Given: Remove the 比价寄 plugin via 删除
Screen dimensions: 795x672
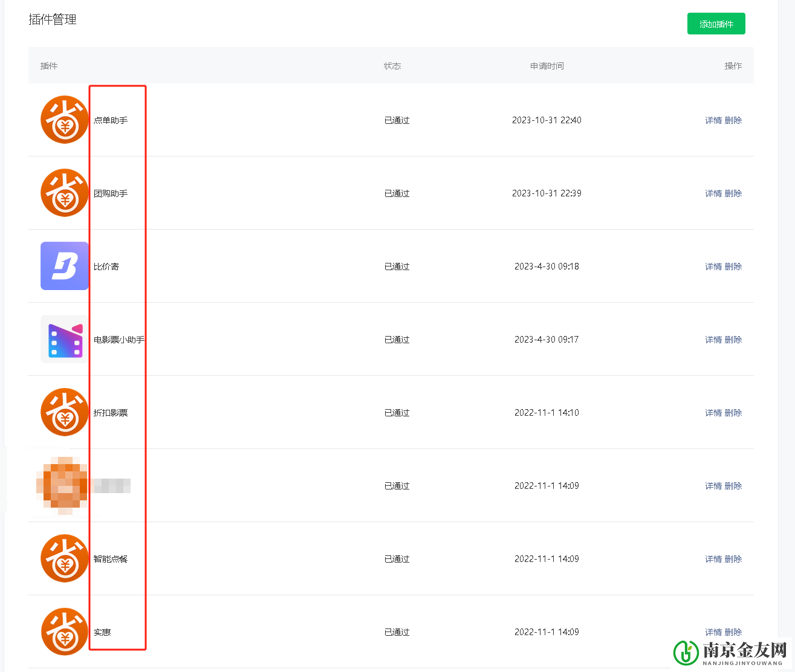Looking at the screenshot, I should (733, 267).
